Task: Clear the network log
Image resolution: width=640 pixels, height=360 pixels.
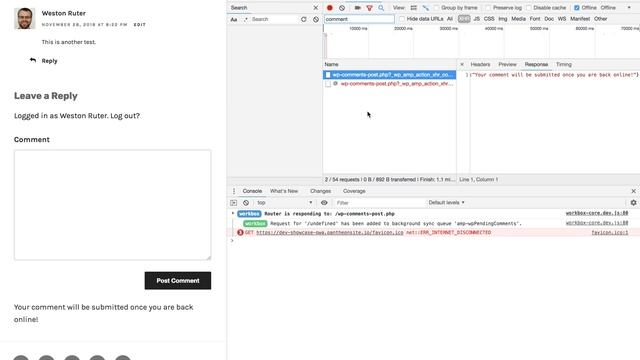Action: (342, 8)
